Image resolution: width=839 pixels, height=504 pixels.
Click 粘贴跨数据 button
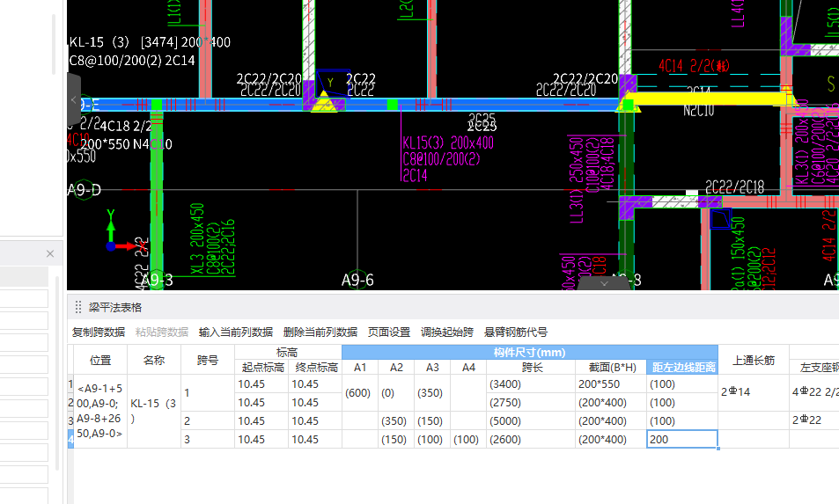pyautogui.click(x=162, y=332)
